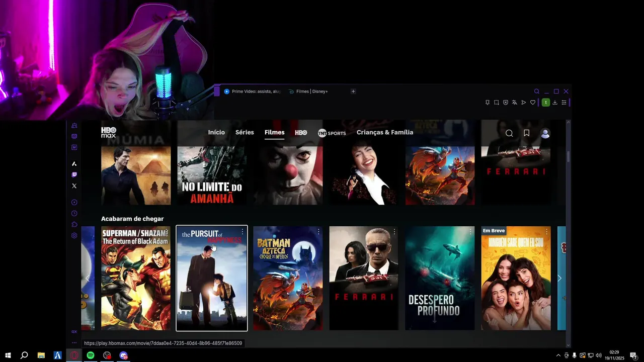Open Windows taskbar search
Viewport: 644px width, 362px height.
(24, 355)
